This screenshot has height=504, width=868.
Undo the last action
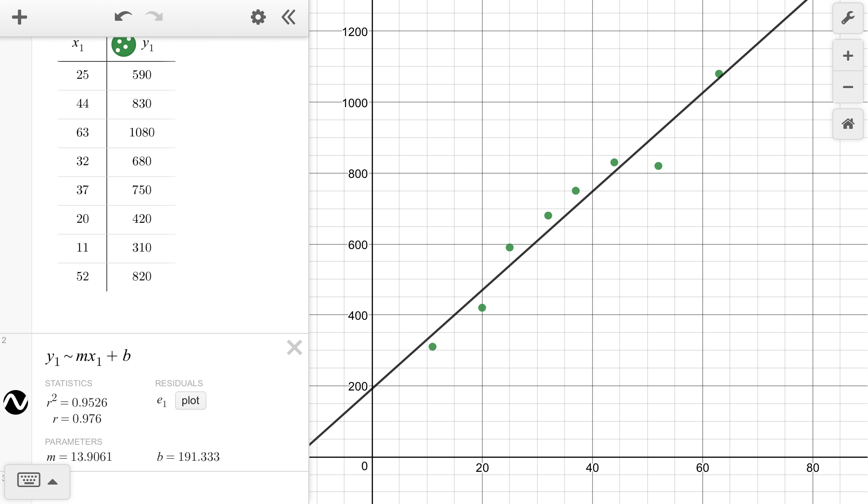point(123,17)
